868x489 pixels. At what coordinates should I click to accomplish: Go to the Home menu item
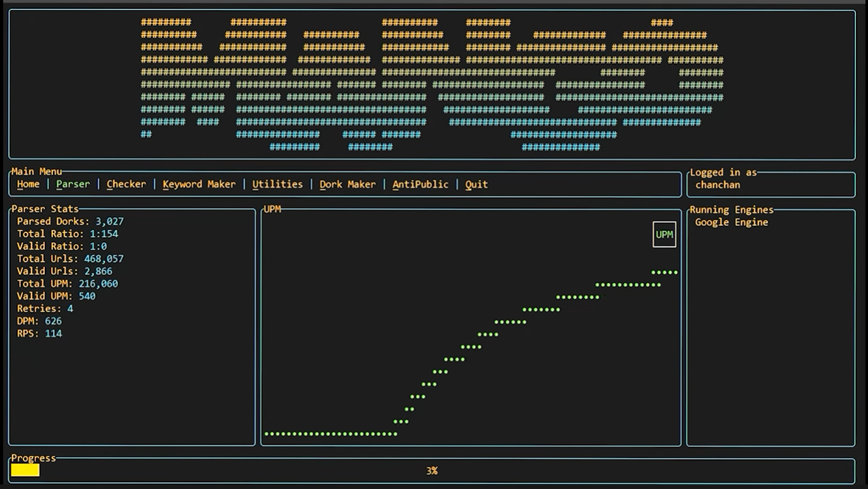coord(28,184)
